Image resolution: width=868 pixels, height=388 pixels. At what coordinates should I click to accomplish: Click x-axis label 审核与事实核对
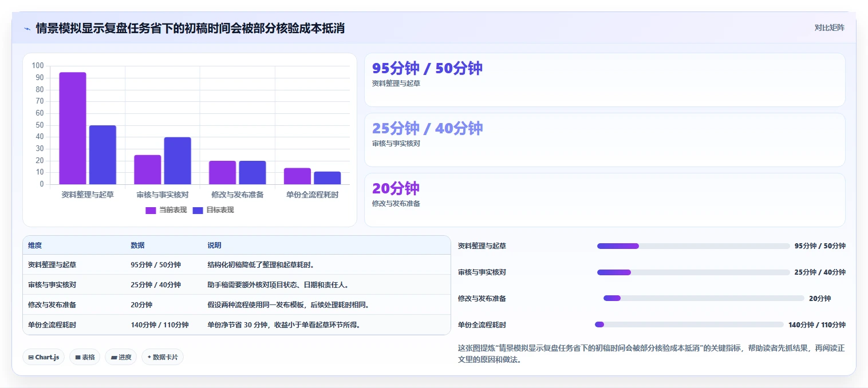[x=163, y=195]
